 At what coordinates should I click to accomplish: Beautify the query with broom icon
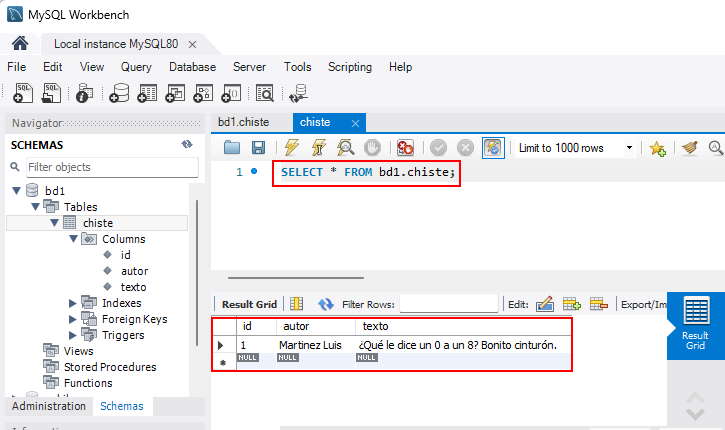689,148
